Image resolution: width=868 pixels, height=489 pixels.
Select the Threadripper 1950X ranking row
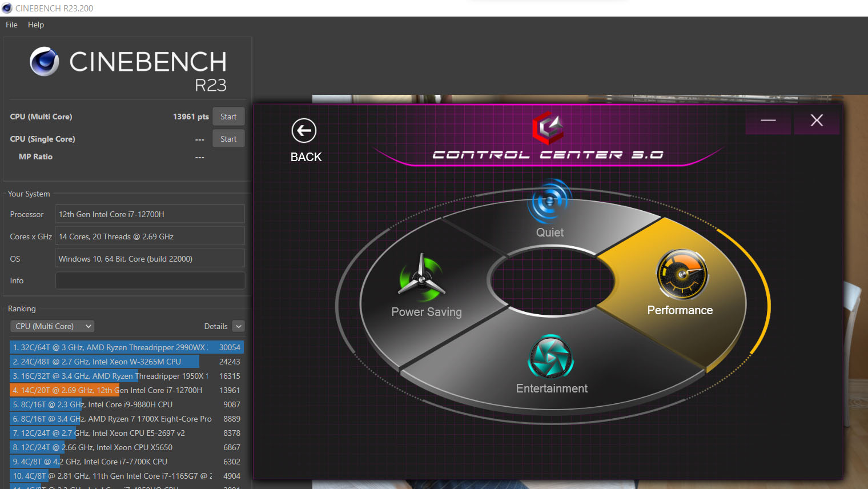click(x=127, y=376)
